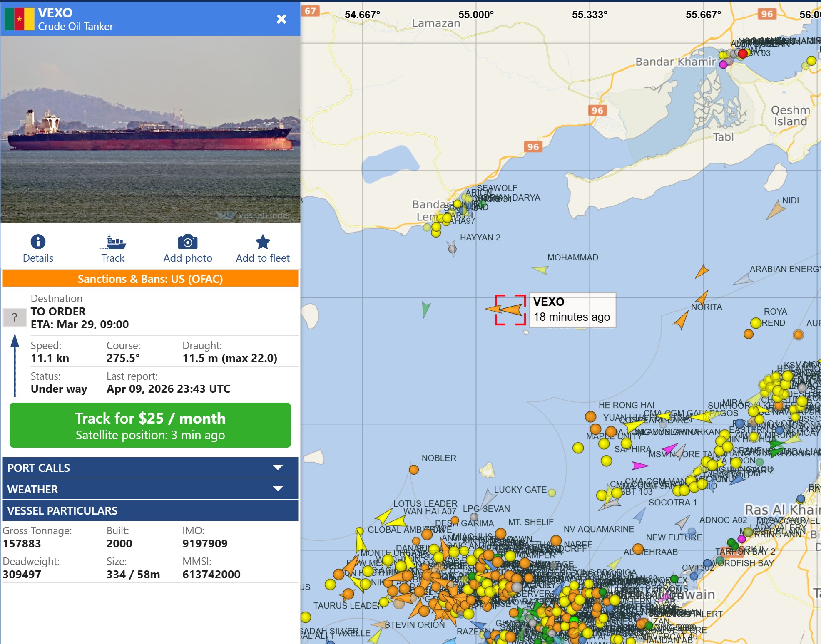Click the HAYYAN 2 gray vessel marker
This screenshot has height=644, width=821.
click(x=452, y=249)
